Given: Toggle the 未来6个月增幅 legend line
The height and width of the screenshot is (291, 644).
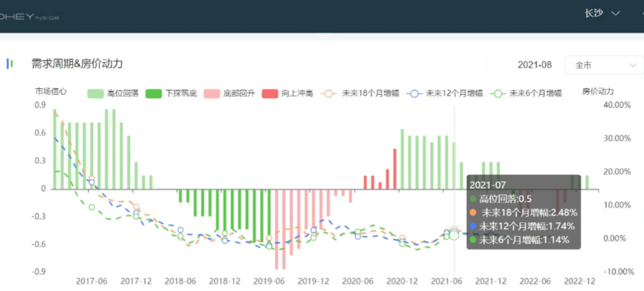Looking at the screenshot, I should click(525, 93).
